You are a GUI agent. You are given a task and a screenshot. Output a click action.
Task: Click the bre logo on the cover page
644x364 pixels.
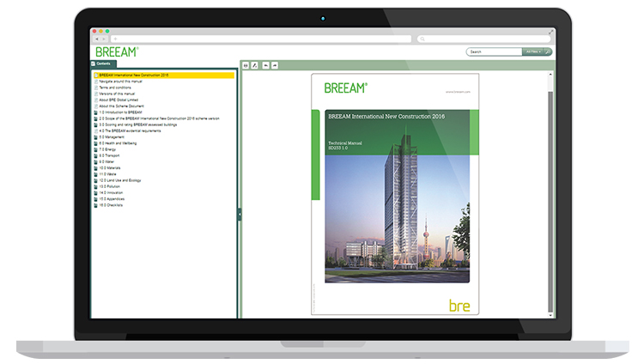point(459,306)
